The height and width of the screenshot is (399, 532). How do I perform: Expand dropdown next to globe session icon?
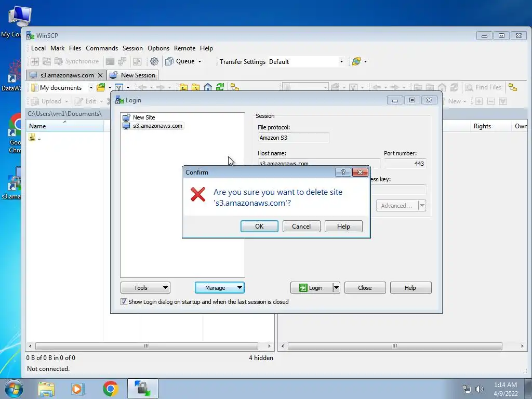365,61
